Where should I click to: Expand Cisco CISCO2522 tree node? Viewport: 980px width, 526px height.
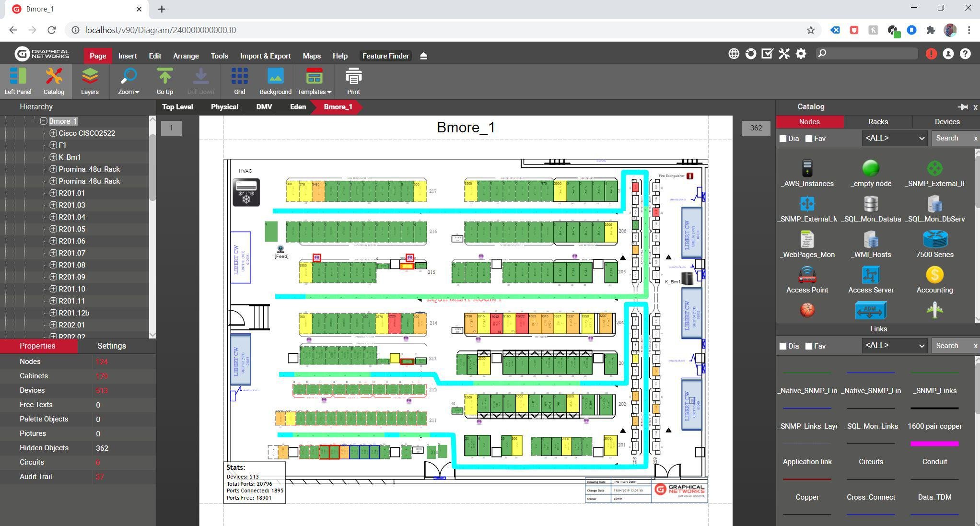point(53,133)
